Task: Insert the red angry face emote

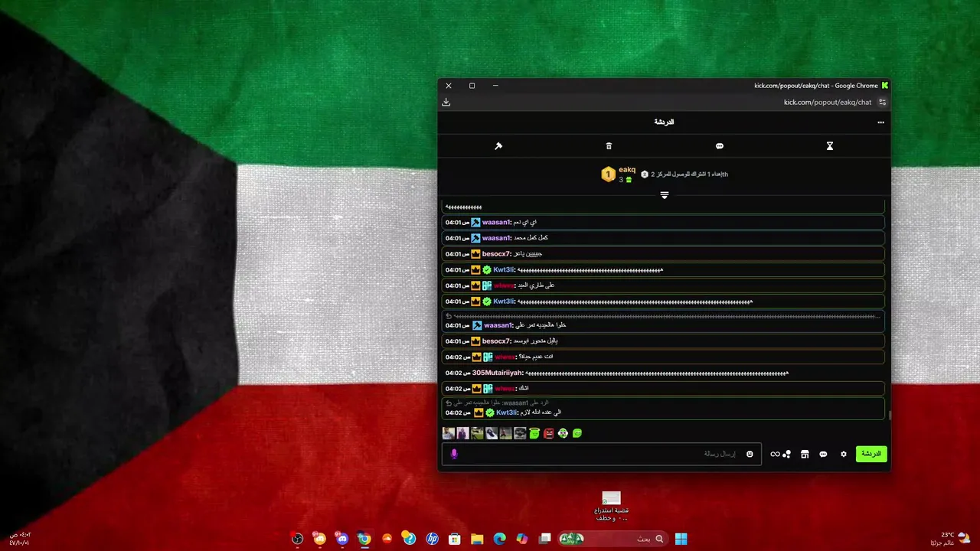Action: (x=548, y=433)
